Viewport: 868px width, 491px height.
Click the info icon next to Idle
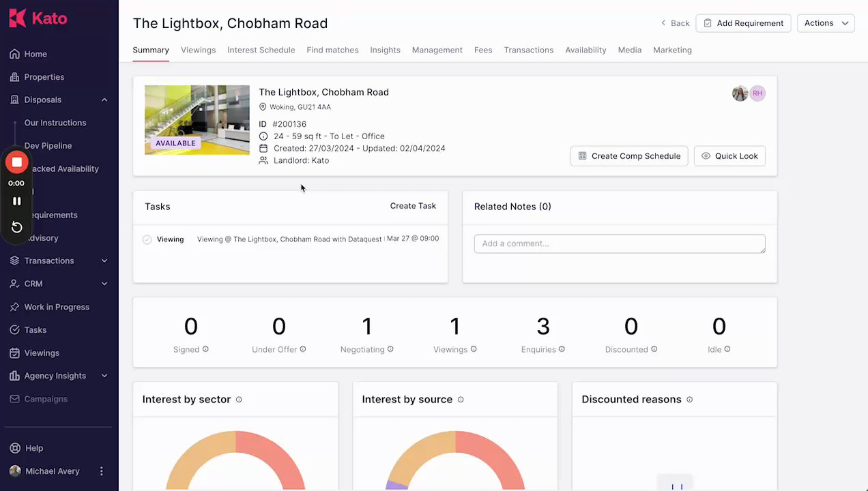tap(727, 349)
